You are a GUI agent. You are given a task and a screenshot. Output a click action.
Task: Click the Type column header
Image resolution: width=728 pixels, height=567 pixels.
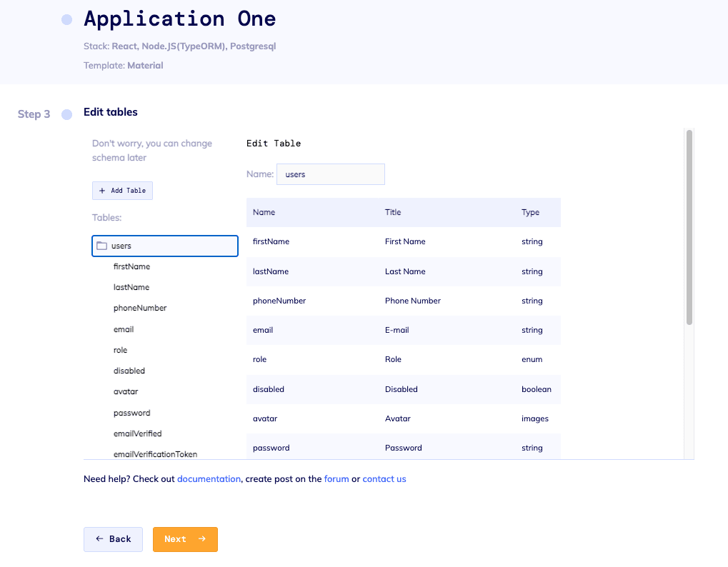point(530,213)
